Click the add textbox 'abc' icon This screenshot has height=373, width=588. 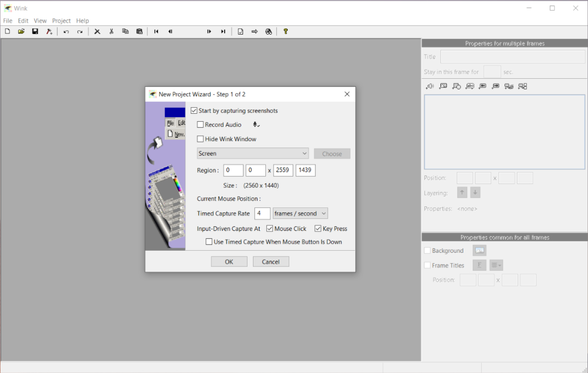[470, 86]
